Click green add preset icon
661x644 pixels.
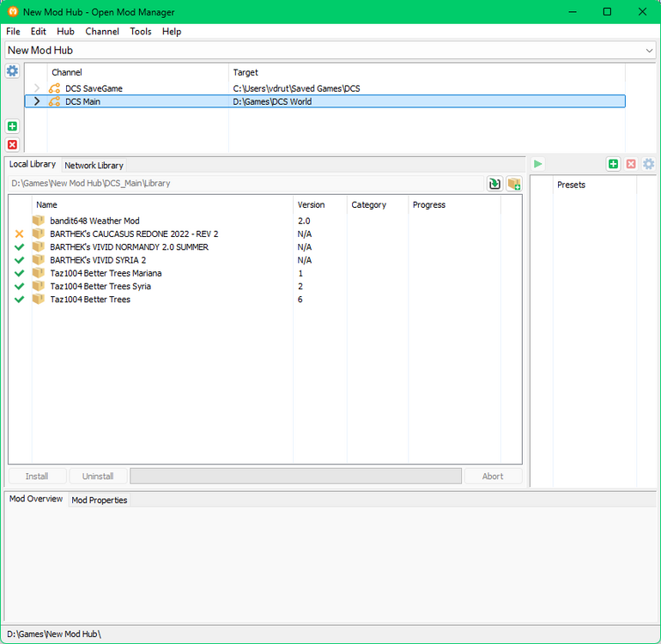click(x=613, y=164)
